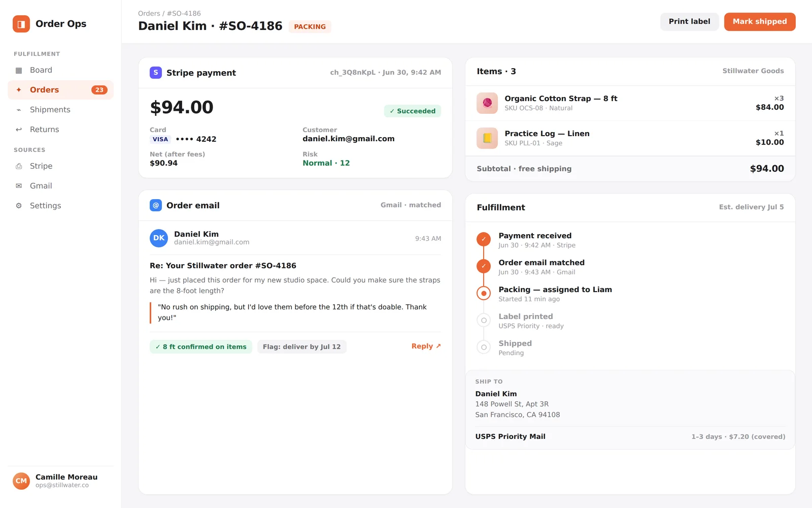Screen dimensions: 812x508
Task: Open the Board page icon
Action: [x=19, y=71]
